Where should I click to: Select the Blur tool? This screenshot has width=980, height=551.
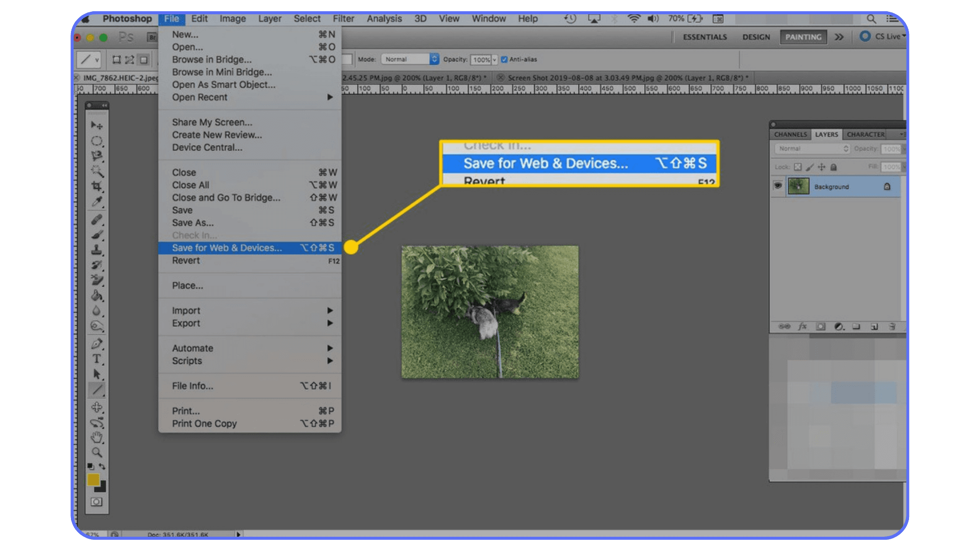pos(97,311)
